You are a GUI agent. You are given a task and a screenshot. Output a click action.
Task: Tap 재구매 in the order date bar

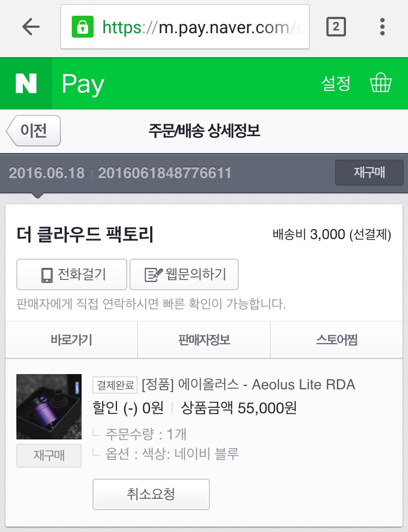tap(369, 173)
